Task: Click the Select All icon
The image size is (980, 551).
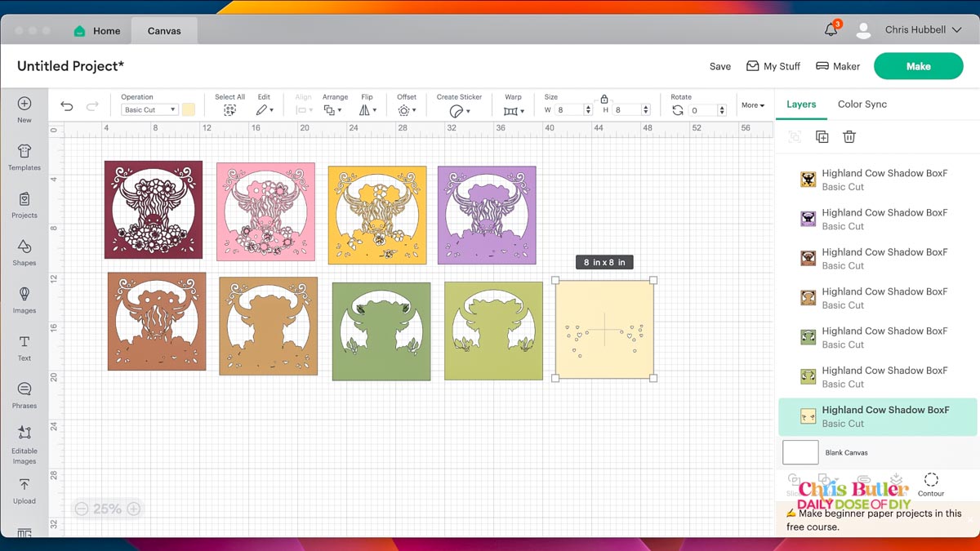Action: coord(229,110)
